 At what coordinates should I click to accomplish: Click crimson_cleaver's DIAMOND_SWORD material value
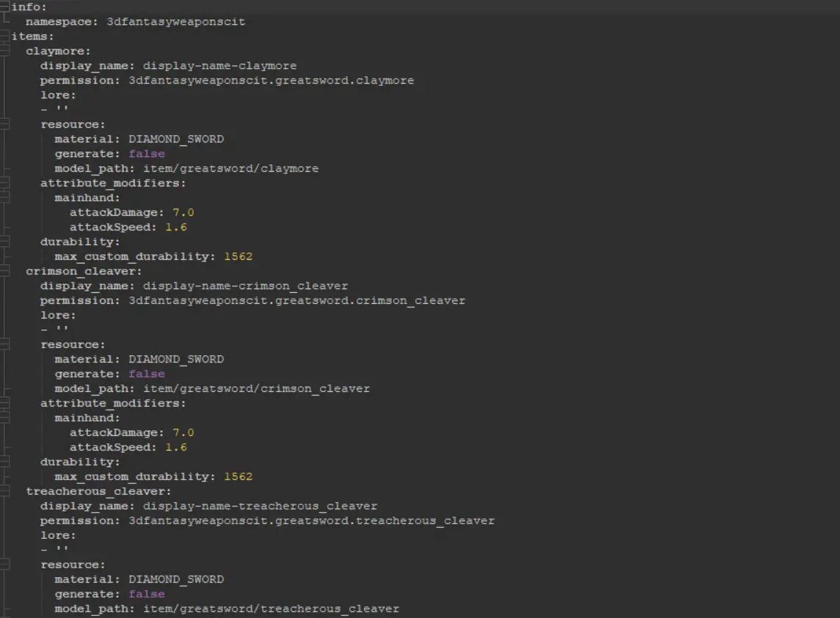click(x=176, y=359)
